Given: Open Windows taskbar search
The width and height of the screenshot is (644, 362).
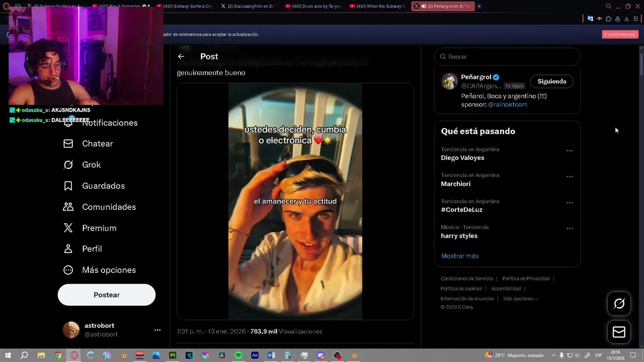Looking at the screenshot, I should (24, 355).
